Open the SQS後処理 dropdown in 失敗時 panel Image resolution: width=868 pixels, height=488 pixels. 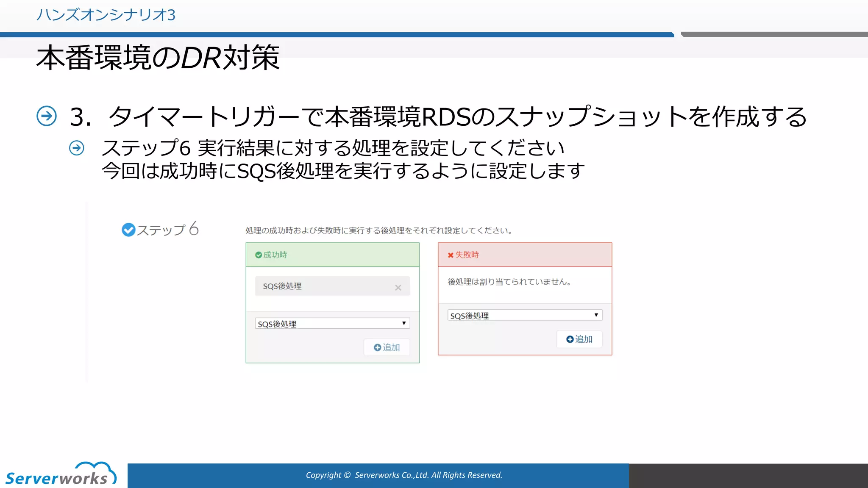(525, 315)
